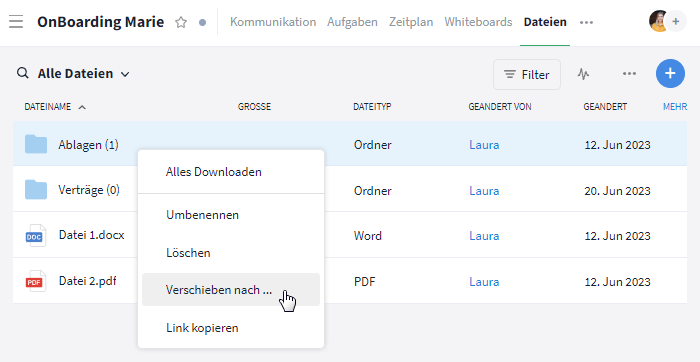
Task: Click Ordner type in Ablagen row
Action: [x=372, y=145]
